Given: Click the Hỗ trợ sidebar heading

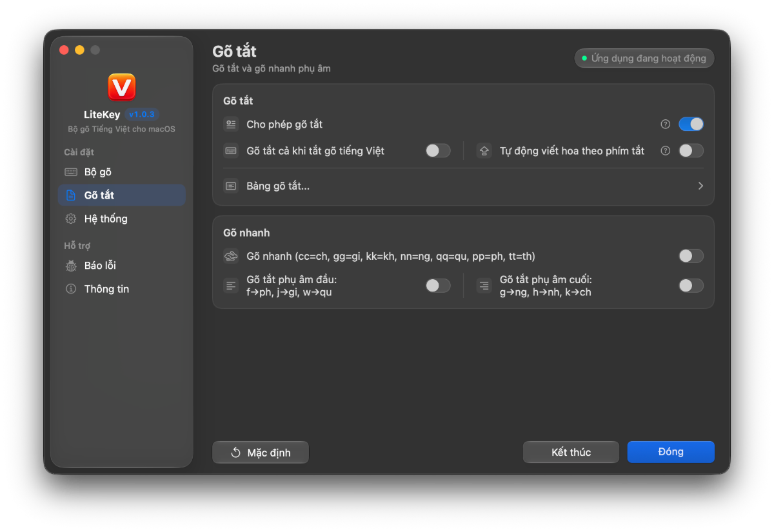Looking at the screenshot, I should pyautogui.click(x=77, y=246).
